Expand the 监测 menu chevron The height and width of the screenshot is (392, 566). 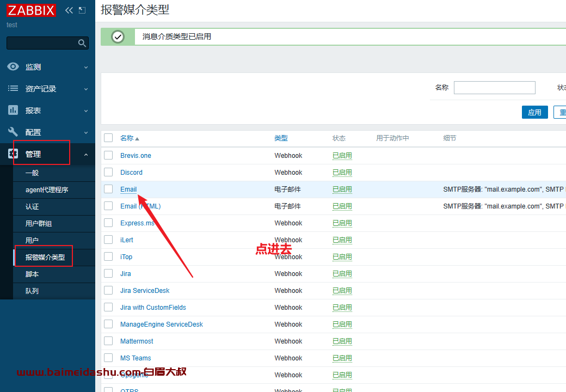86,67
